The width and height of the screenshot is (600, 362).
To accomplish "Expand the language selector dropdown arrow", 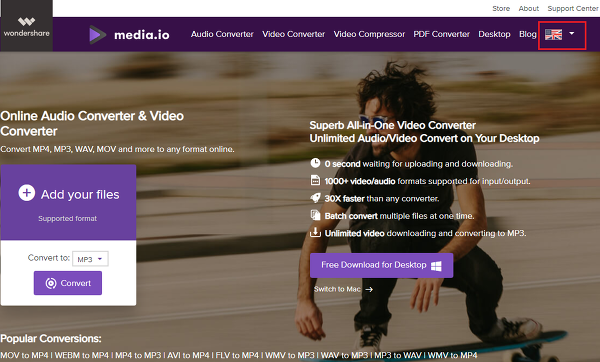I will [x=572, y=34].
